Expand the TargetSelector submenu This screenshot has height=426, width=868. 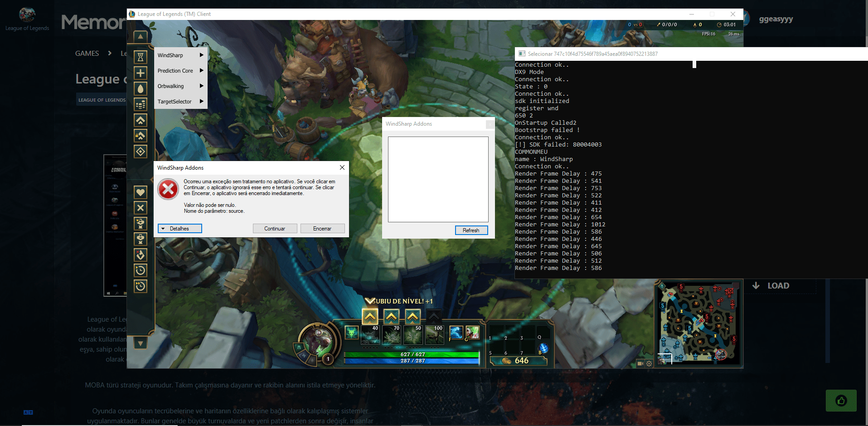tap(181, 102)
